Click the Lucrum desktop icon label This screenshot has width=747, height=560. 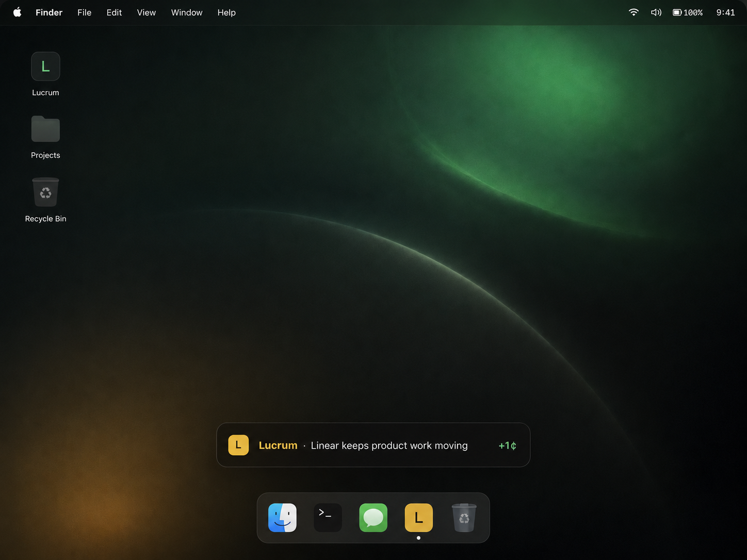(45, 93)
